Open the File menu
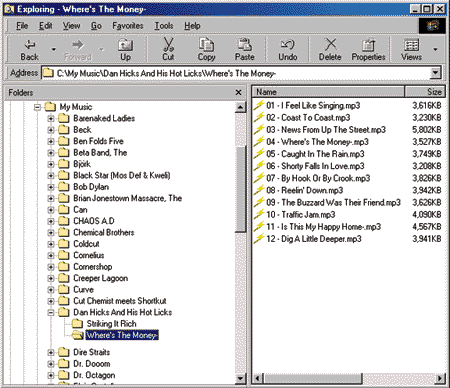The height and width of the screenshot is (388, 450). 22,26
